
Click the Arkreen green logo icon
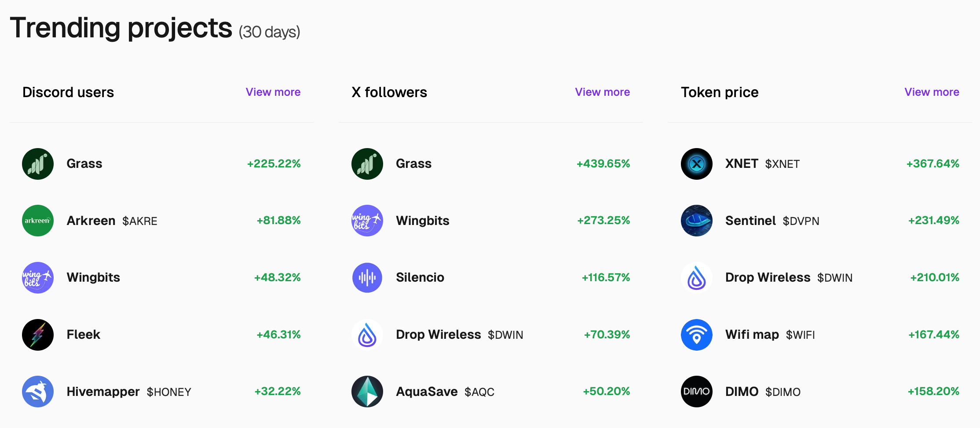click(38, 221)
